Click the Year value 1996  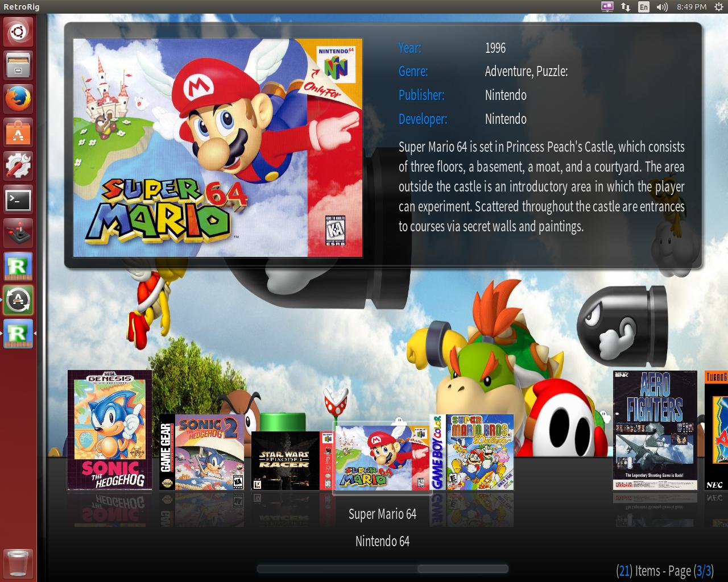pos(495,48)
